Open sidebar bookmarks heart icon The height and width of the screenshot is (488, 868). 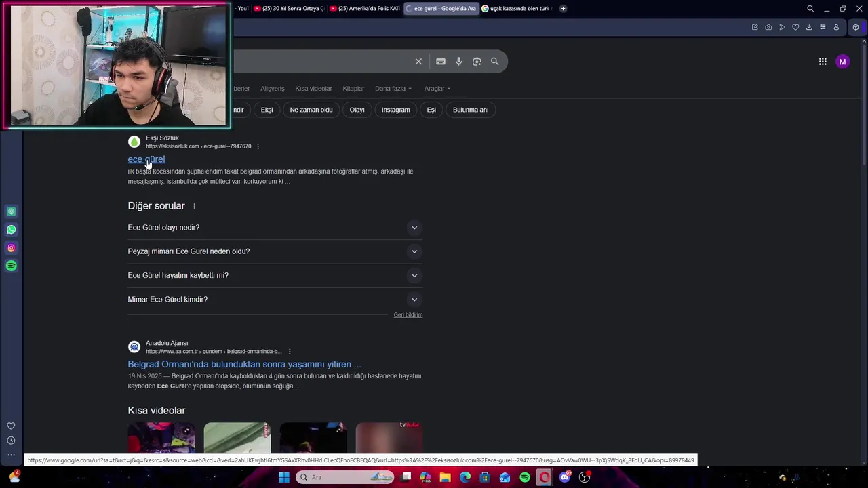[11, 426]
